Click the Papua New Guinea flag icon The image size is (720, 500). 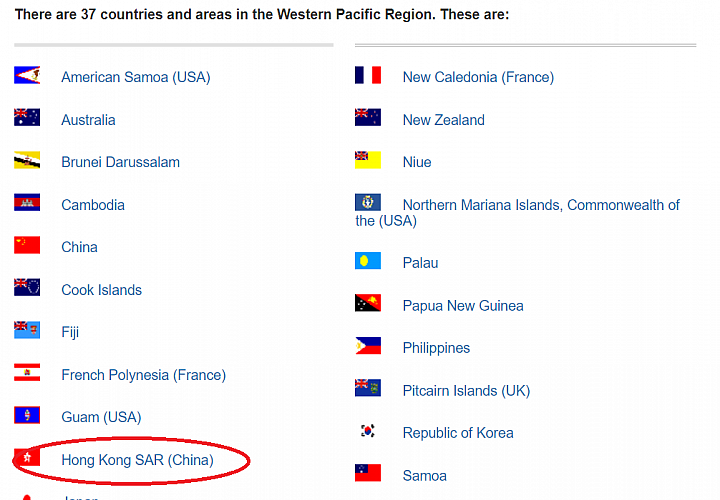tap(368, 303)
